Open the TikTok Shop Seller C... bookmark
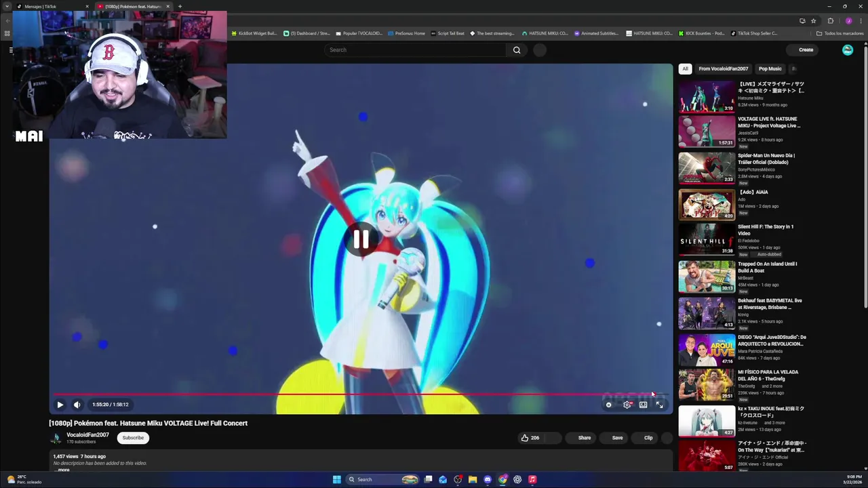Viewport: 868px width, 488px height. pyautogui.click(x=754, y=33)
